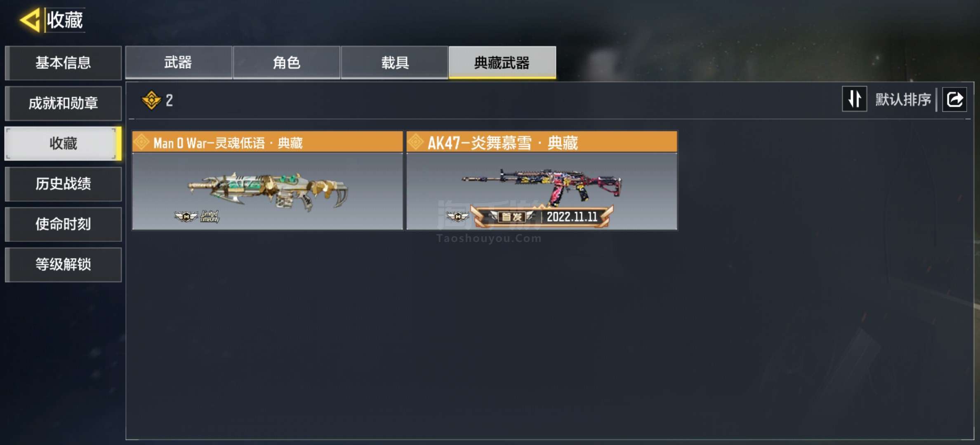Open 基本信息 in the sidebar

(63, 63)
